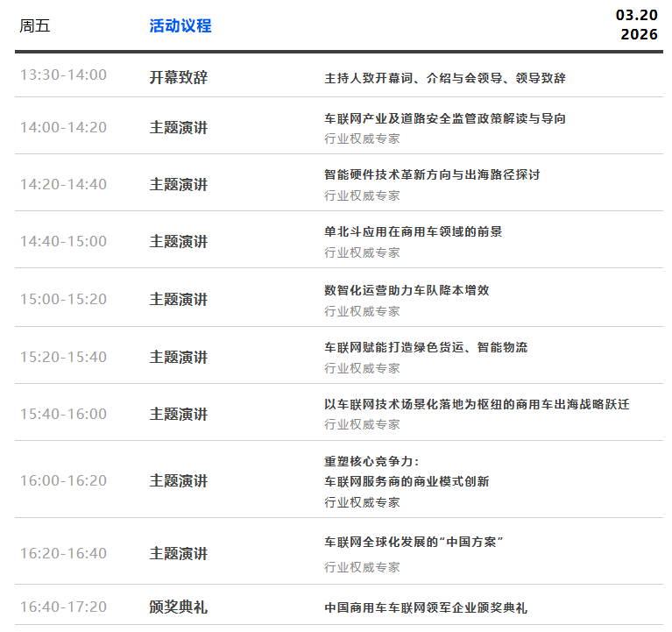The width and height of the screenshot is (672, 632).
Task: Click 行业权威专家 under the 单北斗 topic
Action: (362, 252)
